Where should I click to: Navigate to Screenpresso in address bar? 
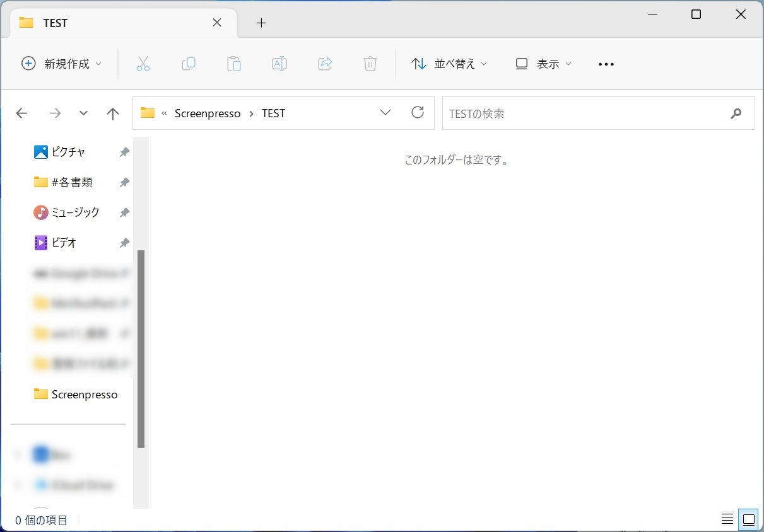[x=208, y=113]
